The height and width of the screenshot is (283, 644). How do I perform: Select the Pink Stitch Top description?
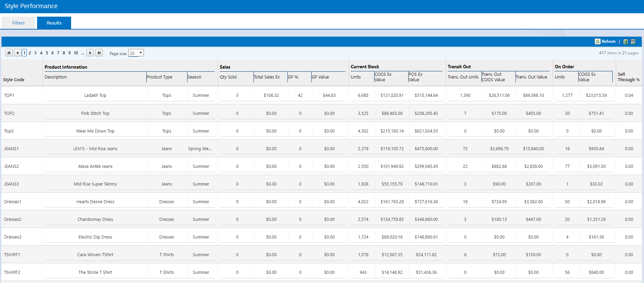point(95,113)
